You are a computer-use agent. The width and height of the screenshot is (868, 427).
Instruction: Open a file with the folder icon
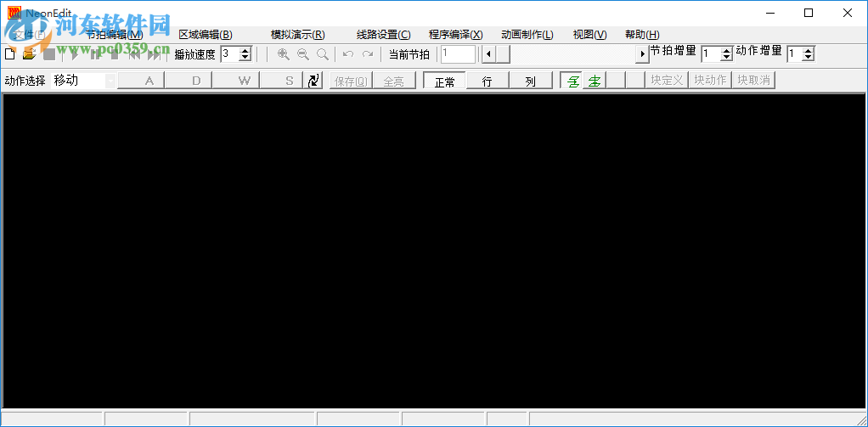pos(29,54)
